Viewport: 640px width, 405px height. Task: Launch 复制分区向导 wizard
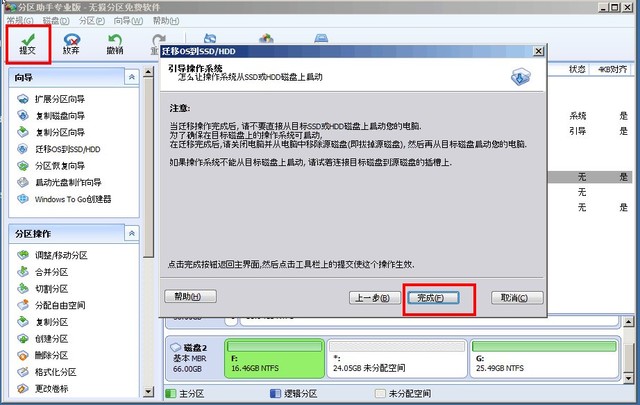pos(60,133)
